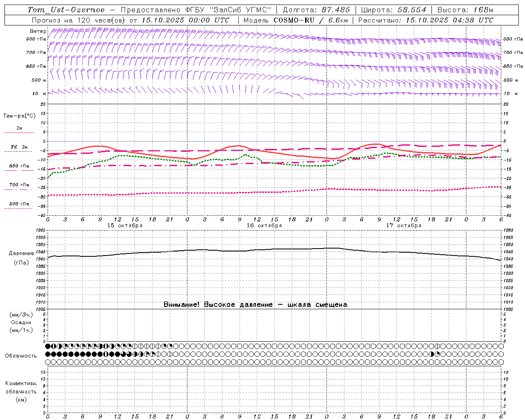Viewport: 525px width, 420px height.
Task: Click the (км) unit under convective cloudiness
Action: [21, 399]
